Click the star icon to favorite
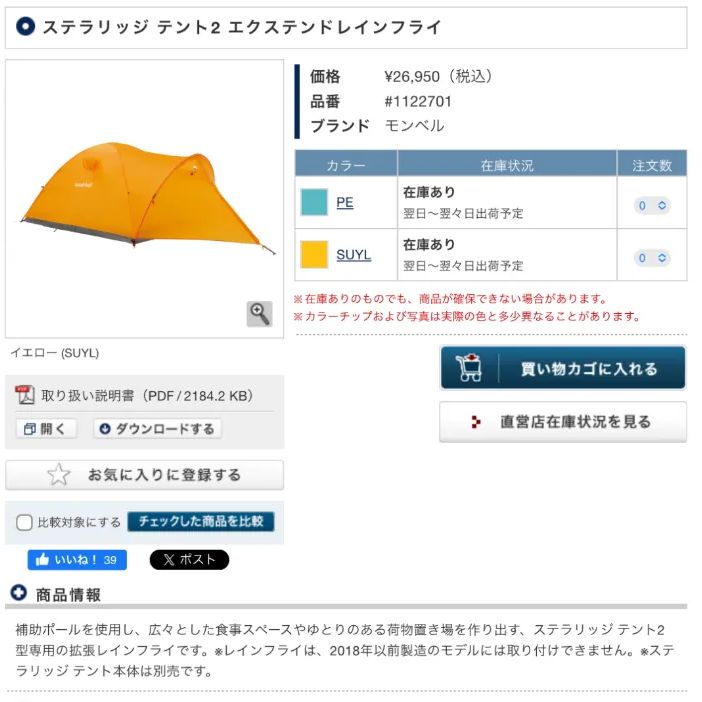The image size is (702, 702). tap(59, 475)
